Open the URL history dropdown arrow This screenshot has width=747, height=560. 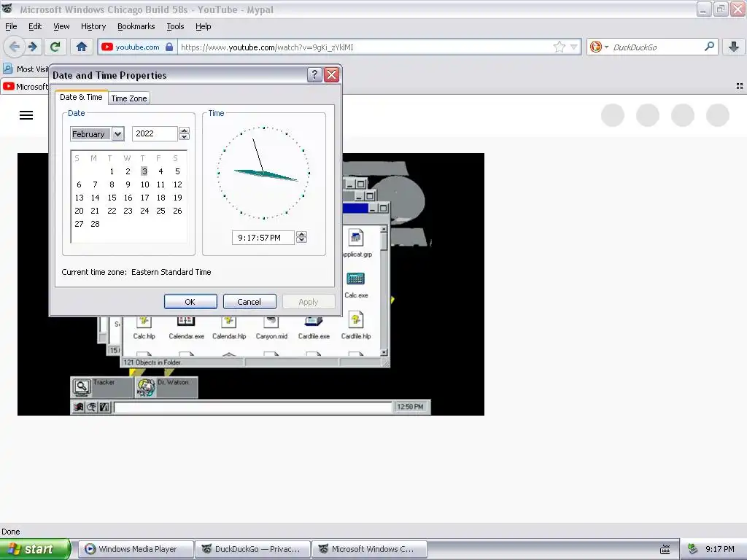[573, 47]
